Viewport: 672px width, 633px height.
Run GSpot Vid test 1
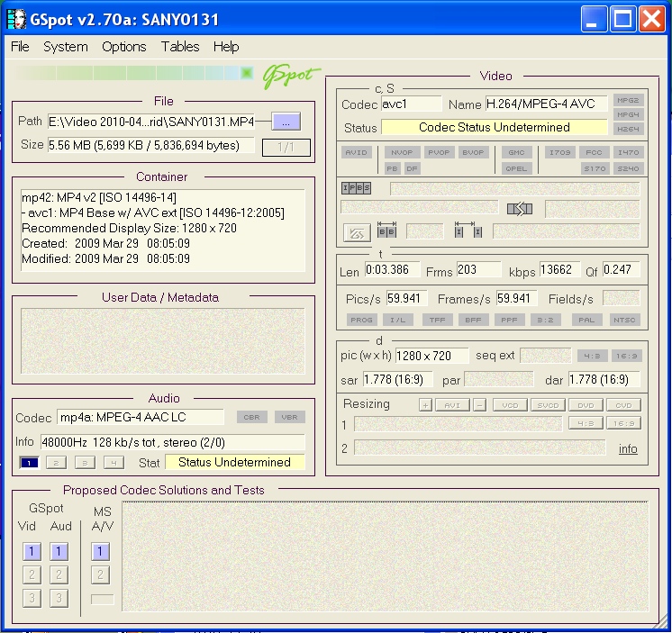coord(32,551)
